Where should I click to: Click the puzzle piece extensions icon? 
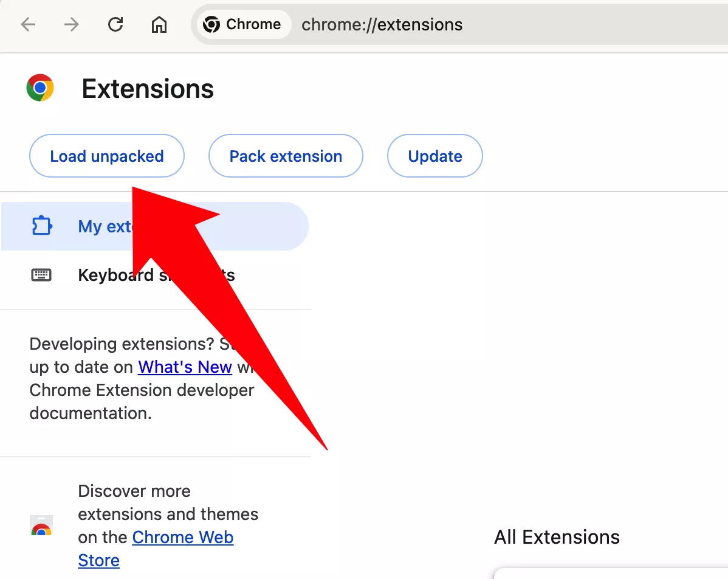[42, 226]
